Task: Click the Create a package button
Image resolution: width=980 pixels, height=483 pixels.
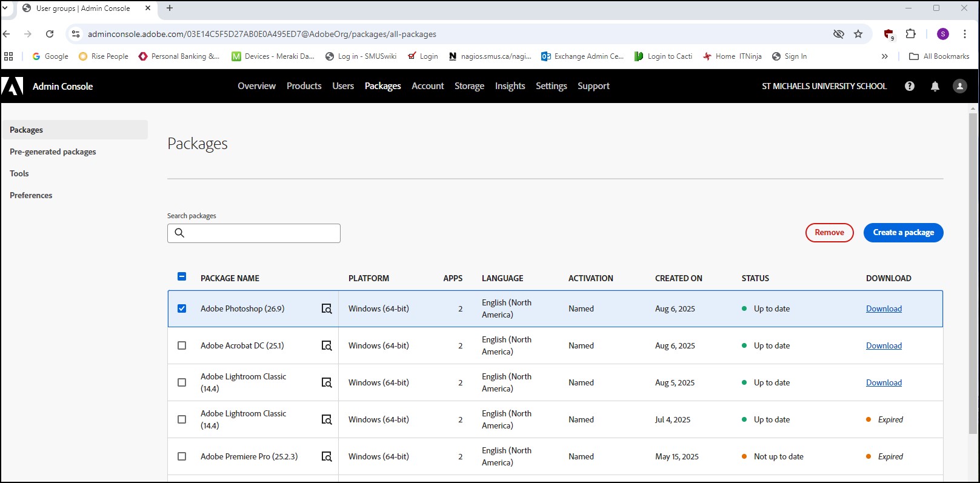Action: click(903, 233)
